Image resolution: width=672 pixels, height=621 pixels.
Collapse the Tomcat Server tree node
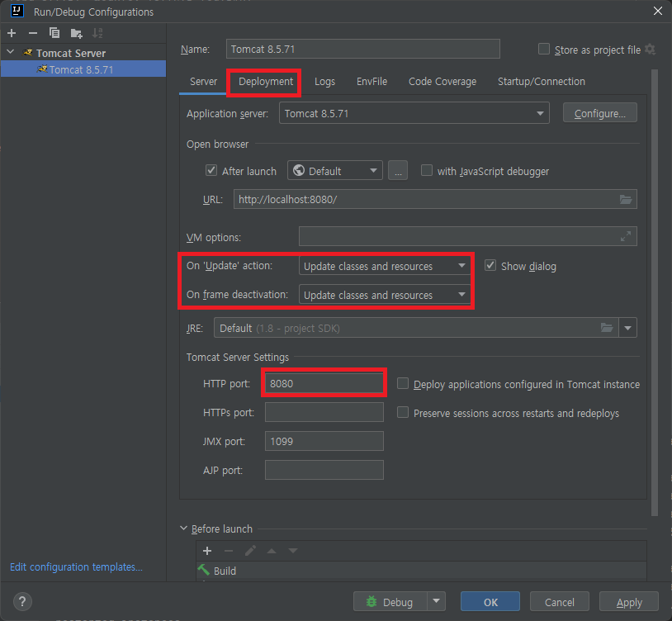(x=11, y=52)
